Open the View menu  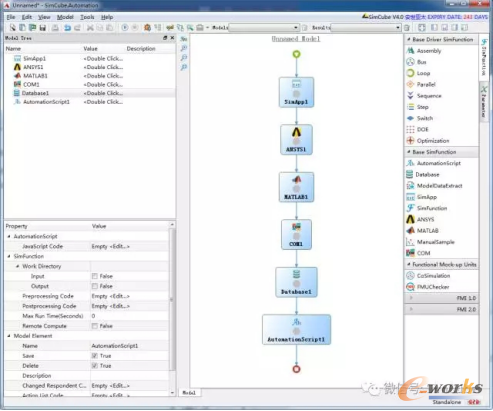pos(44,17)
